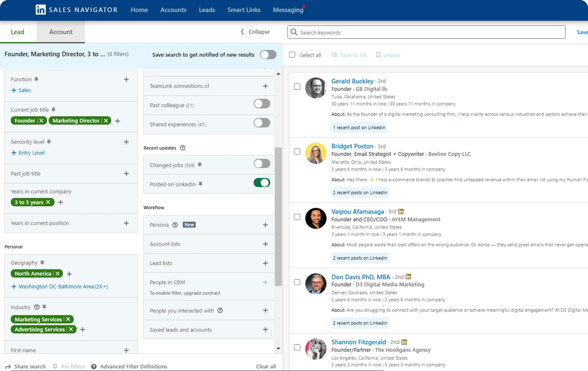Add suggested Sales function
The image size is (588, 371).
coord(21,90)
